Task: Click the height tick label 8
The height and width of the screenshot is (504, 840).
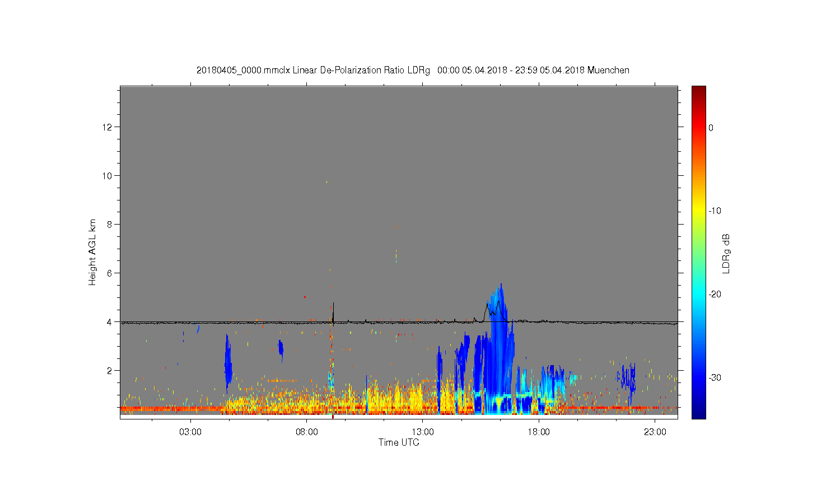Action: 110,225
